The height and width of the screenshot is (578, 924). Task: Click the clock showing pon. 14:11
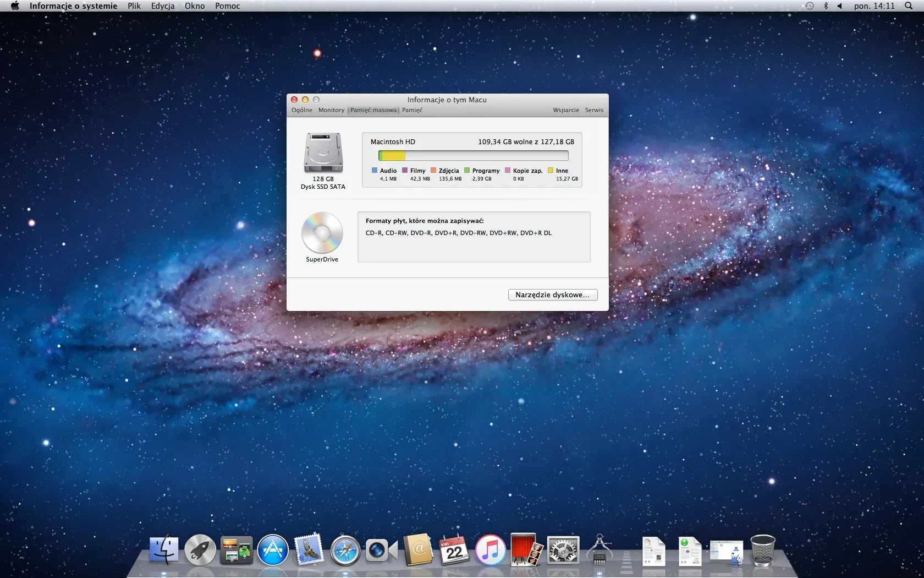coord(875,6)
